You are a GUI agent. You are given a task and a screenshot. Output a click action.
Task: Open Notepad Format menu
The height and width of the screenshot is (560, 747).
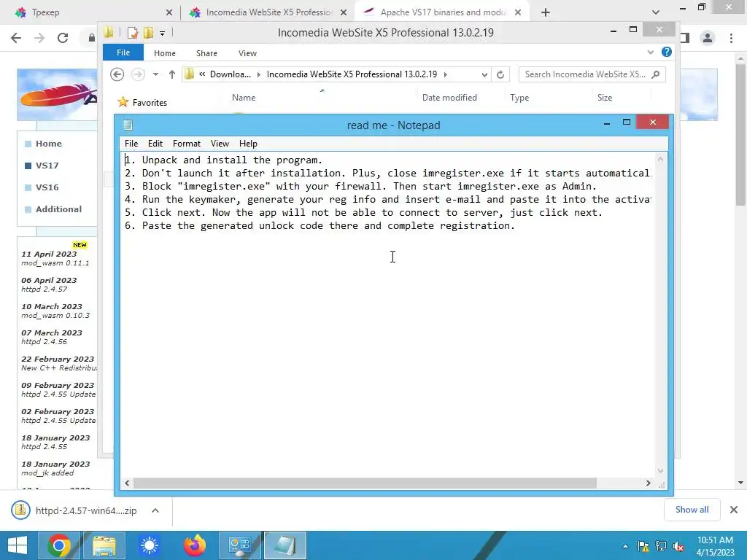(x=186, y=144)
